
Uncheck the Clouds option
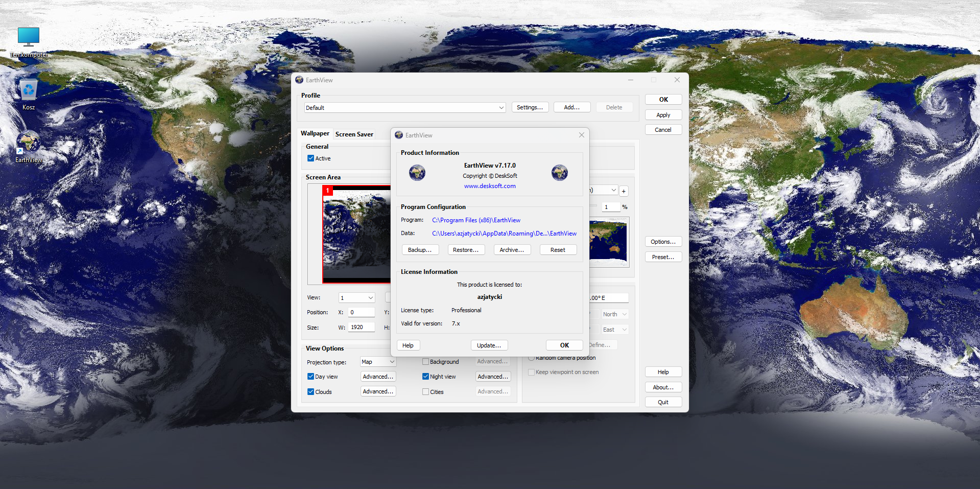click(310, 392)
